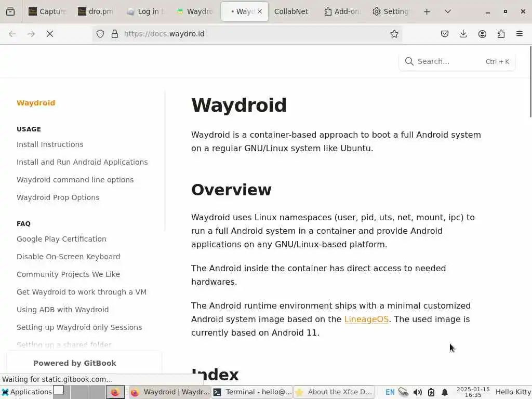Open Install and Run Android Applications
Viewport: 532px width, 399px height.
click(82, 162)
